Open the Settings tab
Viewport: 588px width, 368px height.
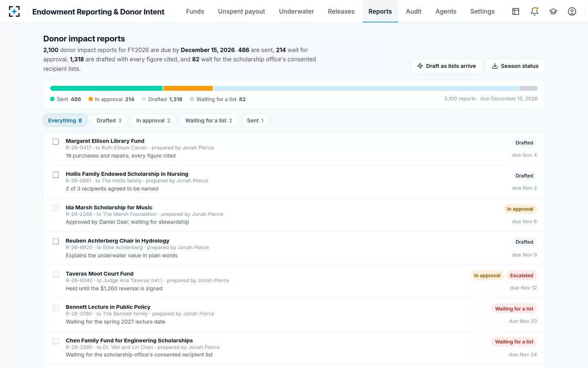pyautogui.click(x=482, y=11)
